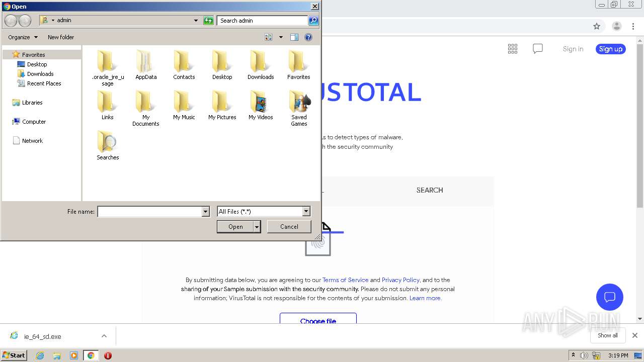Open the blue chat bubble widget
The image size is (644, 362).
point(610,297)
